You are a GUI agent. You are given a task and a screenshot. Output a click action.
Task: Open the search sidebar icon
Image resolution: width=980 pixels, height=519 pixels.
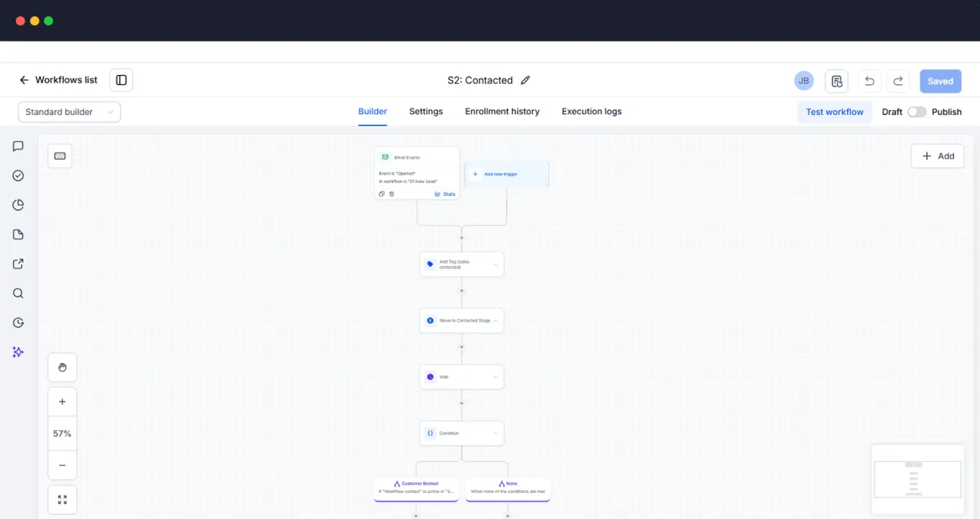[x=18, y=293]
